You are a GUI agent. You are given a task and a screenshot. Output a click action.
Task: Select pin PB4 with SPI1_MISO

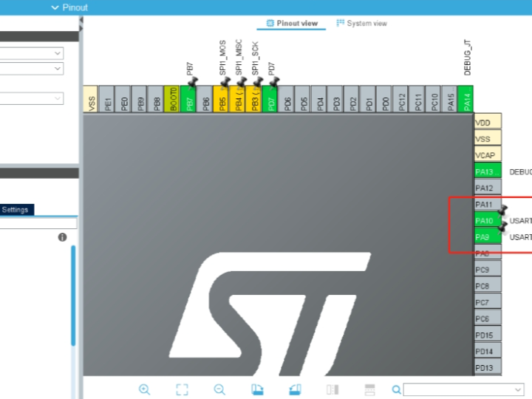click(237, 99)
